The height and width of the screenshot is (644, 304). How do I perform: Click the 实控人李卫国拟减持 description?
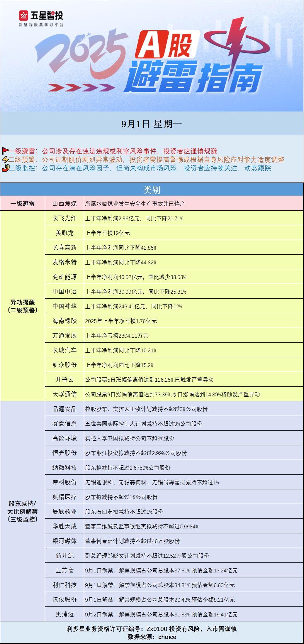pos(130,438)
